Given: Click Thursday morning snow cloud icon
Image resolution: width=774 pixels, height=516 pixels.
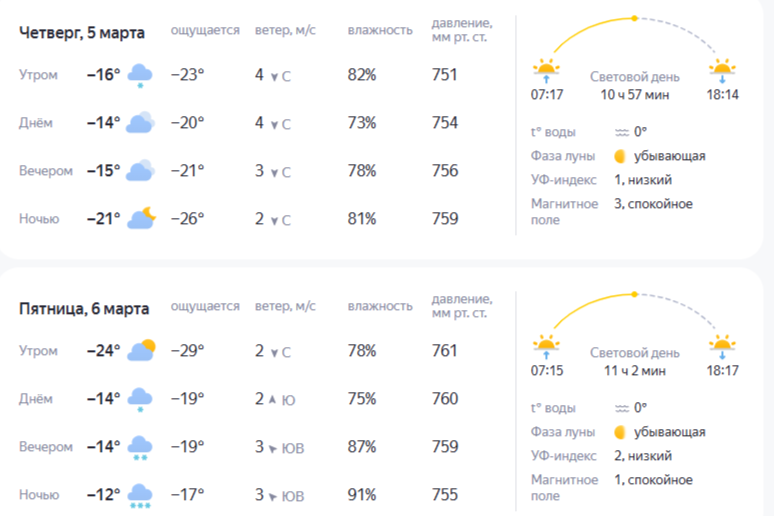Looking at the screenshot, I should coord(140,76).
